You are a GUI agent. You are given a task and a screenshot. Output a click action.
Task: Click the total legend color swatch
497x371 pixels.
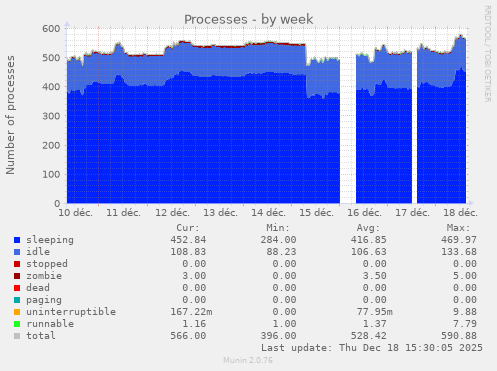[17, 336]
